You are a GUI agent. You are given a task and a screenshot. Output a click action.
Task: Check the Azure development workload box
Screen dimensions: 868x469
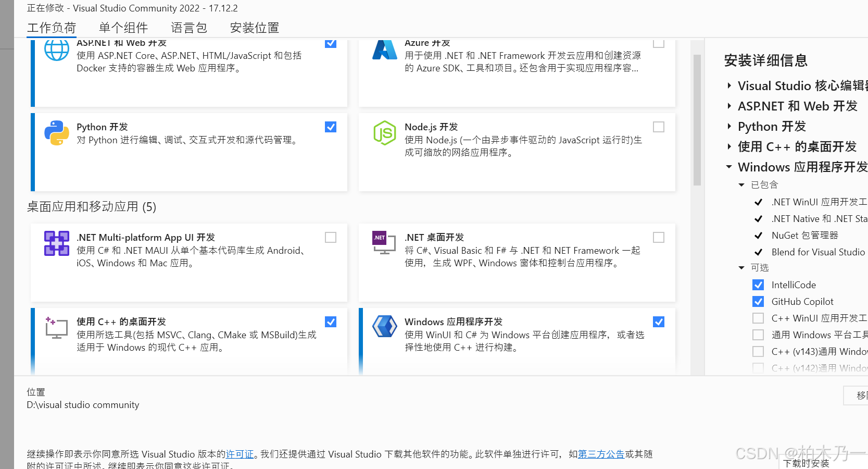[659, 43]
